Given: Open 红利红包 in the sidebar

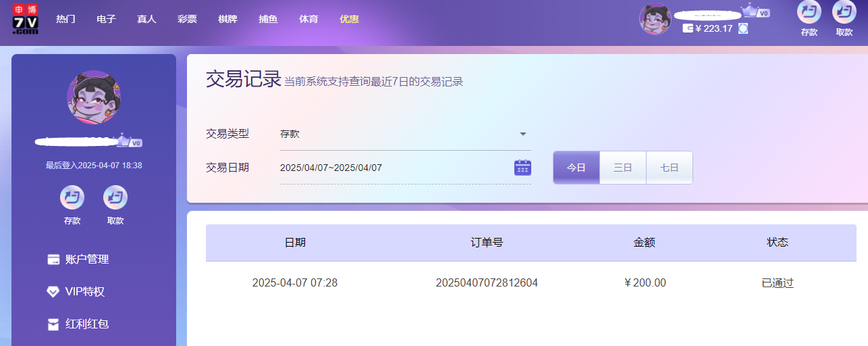Looking at the screenshot, I should 86,324.
